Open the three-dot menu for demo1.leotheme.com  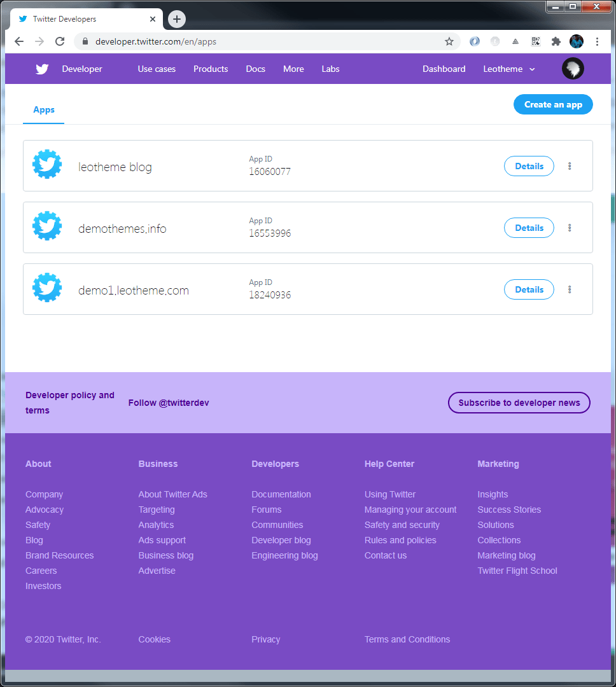click(x=570, y=289)
